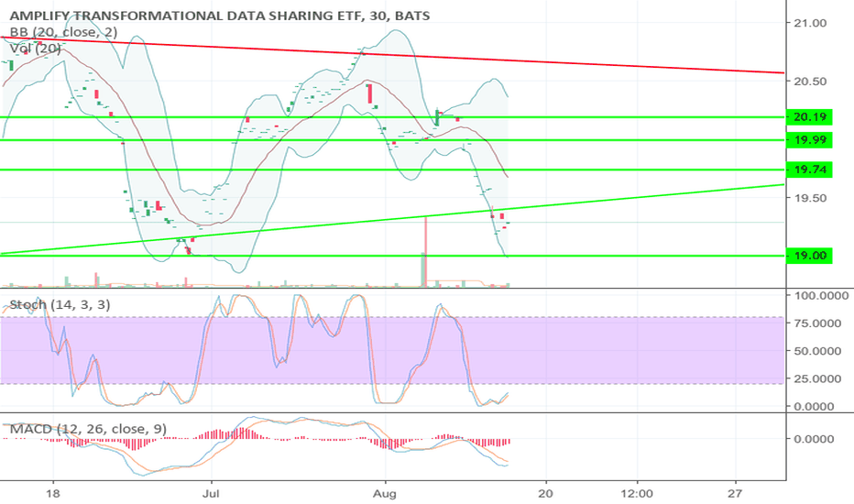854x504 pixels.
Task: Click the 12:00 label on time axis
Action: 637,494
